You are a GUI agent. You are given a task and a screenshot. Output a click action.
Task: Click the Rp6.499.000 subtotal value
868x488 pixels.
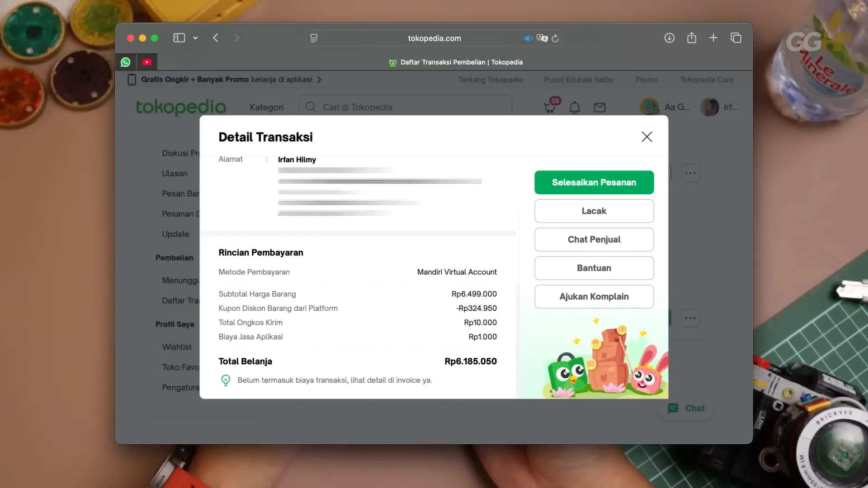474,294
